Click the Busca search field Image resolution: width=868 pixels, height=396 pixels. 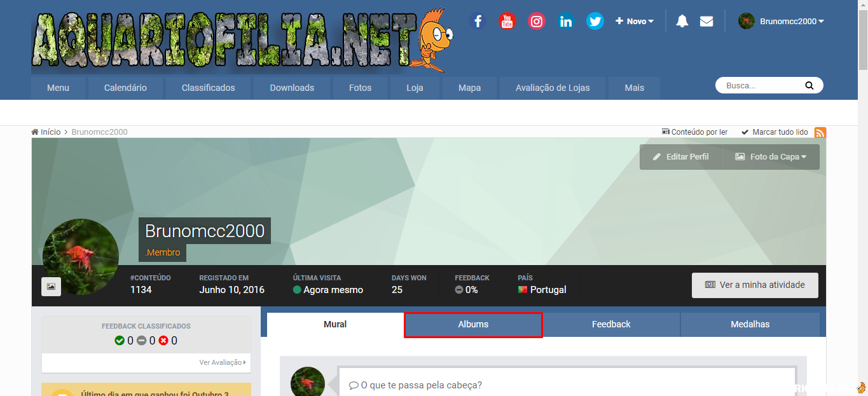pyautogui.click(x=760, y=85)
